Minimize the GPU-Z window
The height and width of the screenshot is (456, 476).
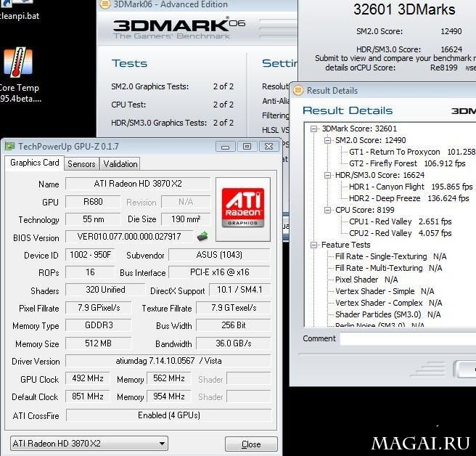225,147
